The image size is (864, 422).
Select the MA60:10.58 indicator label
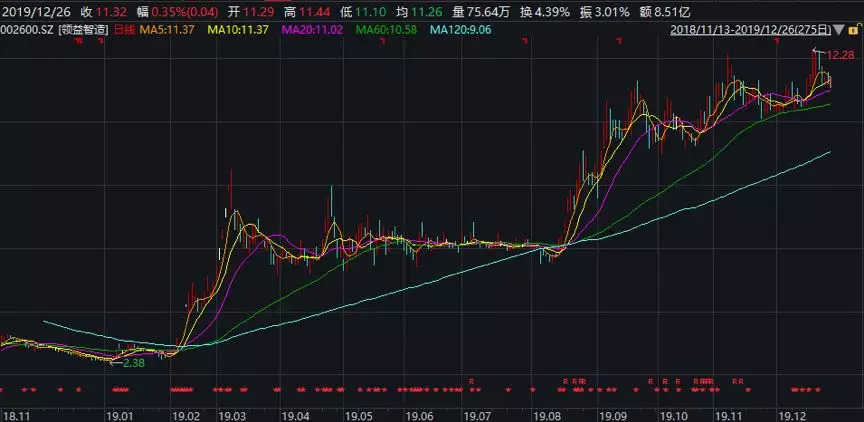coord(387,30)
